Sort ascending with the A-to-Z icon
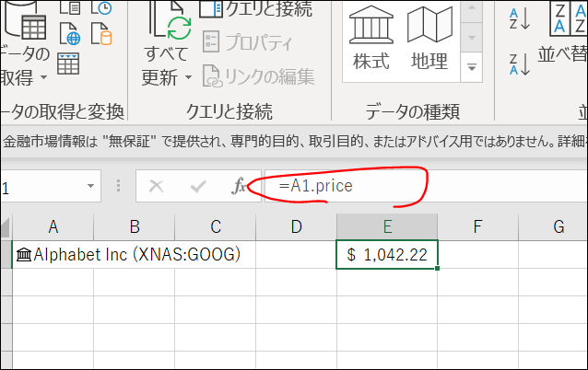Screen dimensions: 588x370 click(520, 18)
